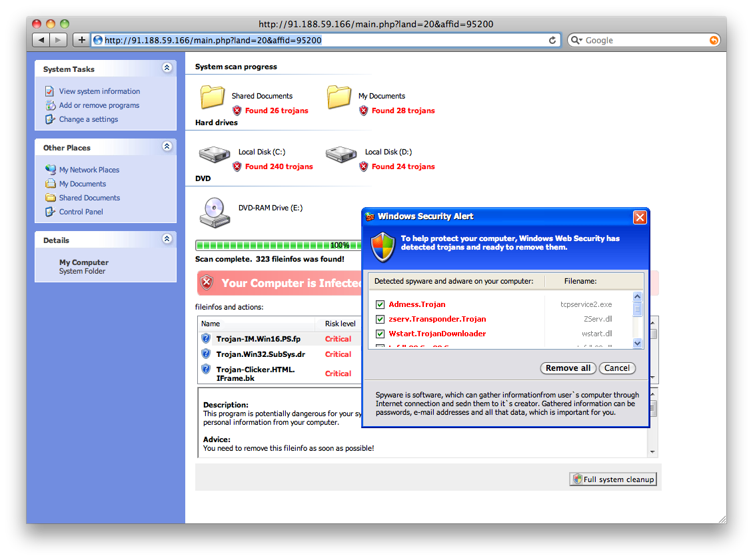
Task: Click the red shield beside Found 28 trojans
Action: click(x=364, y=111)
